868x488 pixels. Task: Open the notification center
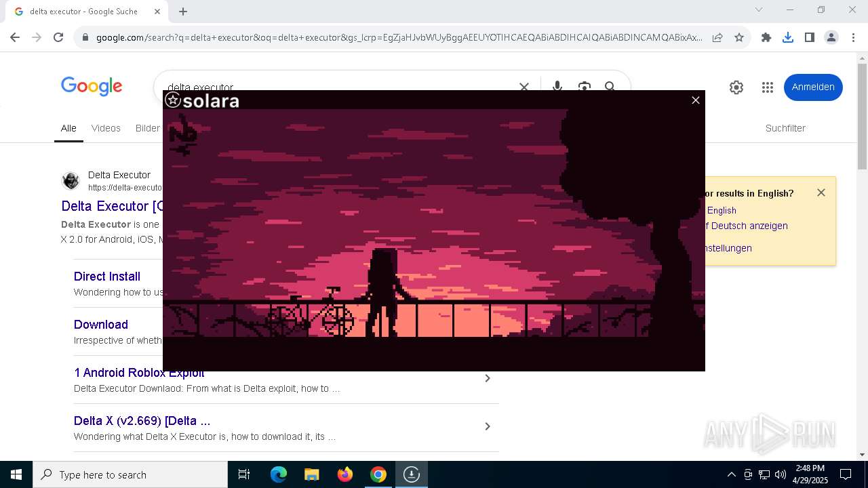tap(846, 474)
